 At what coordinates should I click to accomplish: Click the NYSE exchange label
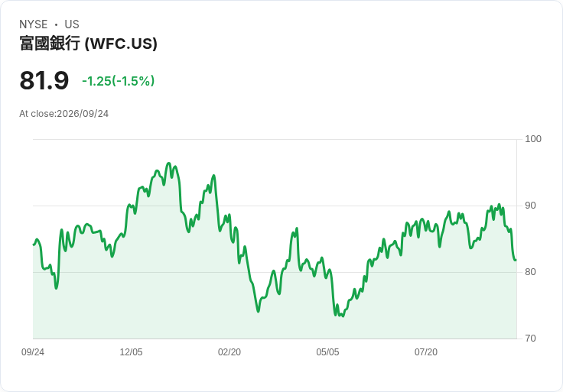click(x=34, y=24)
